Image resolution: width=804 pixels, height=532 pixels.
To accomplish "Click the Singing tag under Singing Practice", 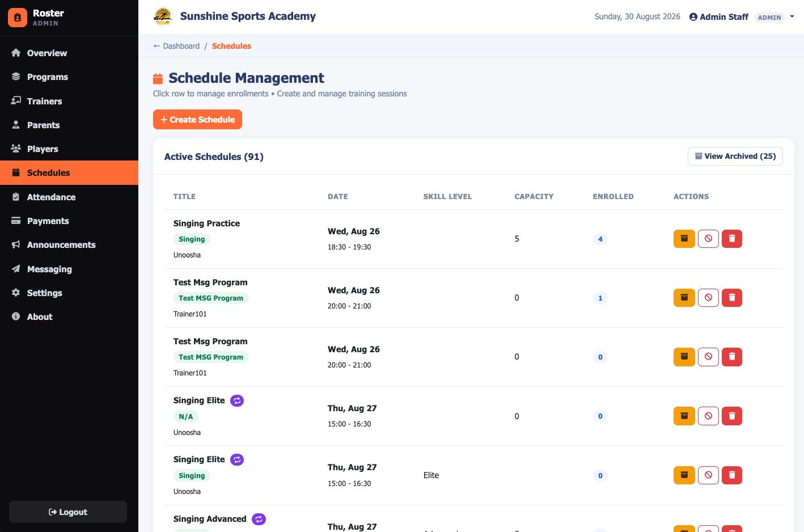I will (192, 239).
